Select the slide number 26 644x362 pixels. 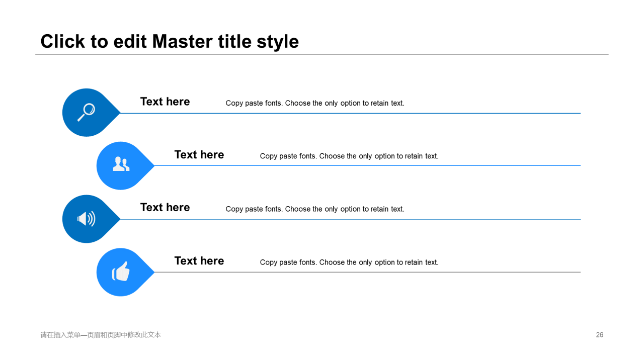point(599,335)
